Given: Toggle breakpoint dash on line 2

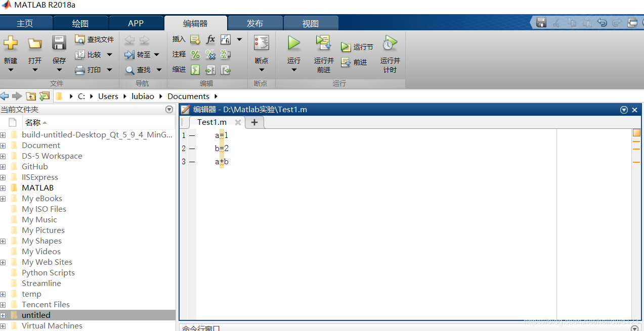Looking at the screenshot, I should point(192,149).
